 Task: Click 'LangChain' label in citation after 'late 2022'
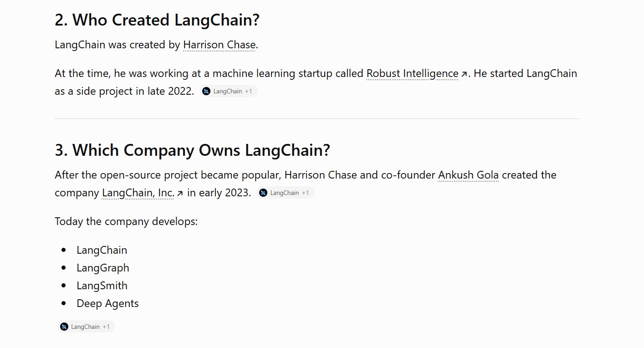coord(228,91)
